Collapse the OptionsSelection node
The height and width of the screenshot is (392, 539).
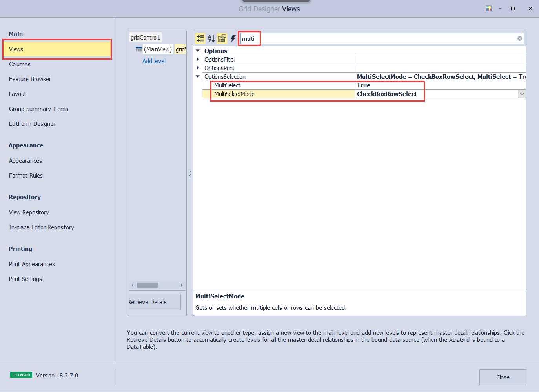(x=198, y=76)
